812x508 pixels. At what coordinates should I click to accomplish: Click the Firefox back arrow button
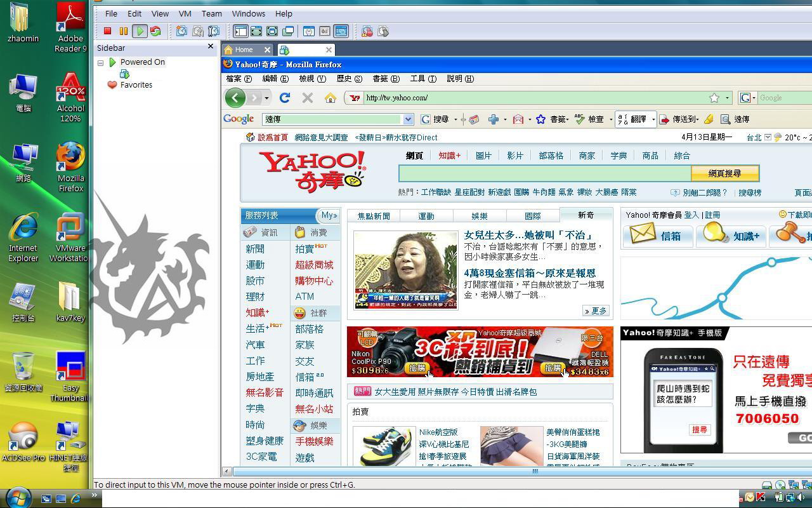click(235, 98)
